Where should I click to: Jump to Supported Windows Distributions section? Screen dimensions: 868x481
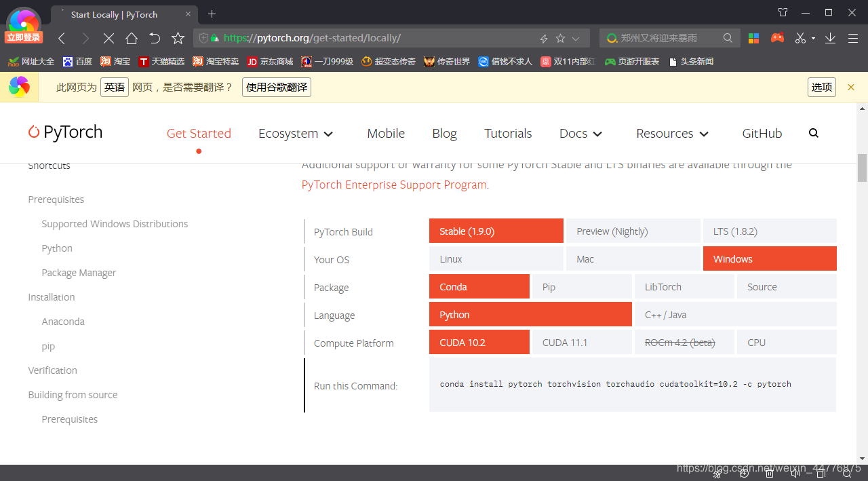pyautogui.click(x=115, y=224)
